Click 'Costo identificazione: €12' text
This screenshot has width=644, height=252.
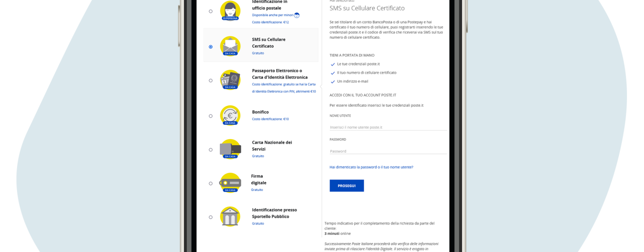click(x=270, y=22)
